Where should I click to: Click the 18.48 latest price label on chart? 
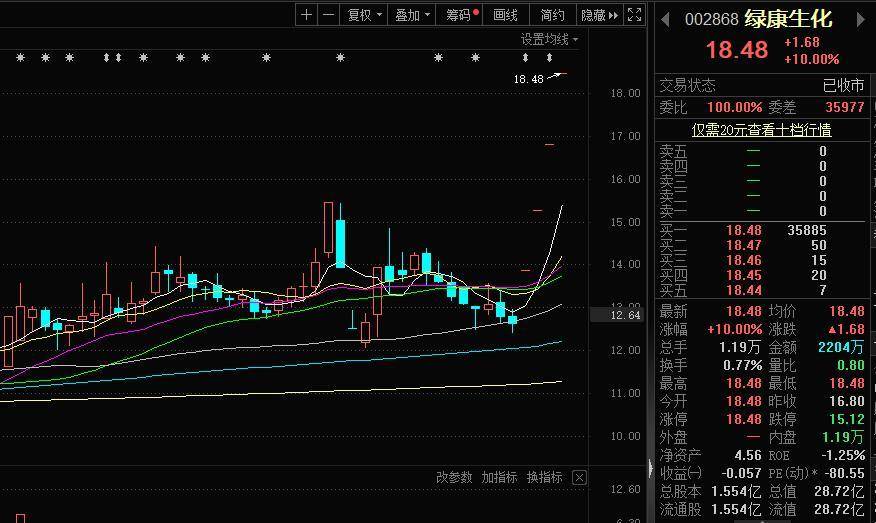pos(528,79)
